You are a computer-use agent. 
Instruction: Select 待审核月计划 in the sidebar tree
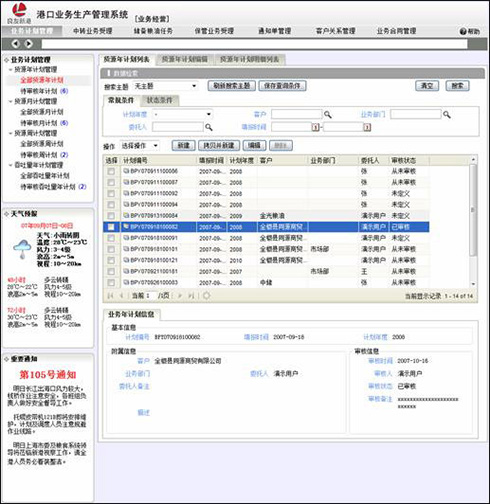point(39,123)
